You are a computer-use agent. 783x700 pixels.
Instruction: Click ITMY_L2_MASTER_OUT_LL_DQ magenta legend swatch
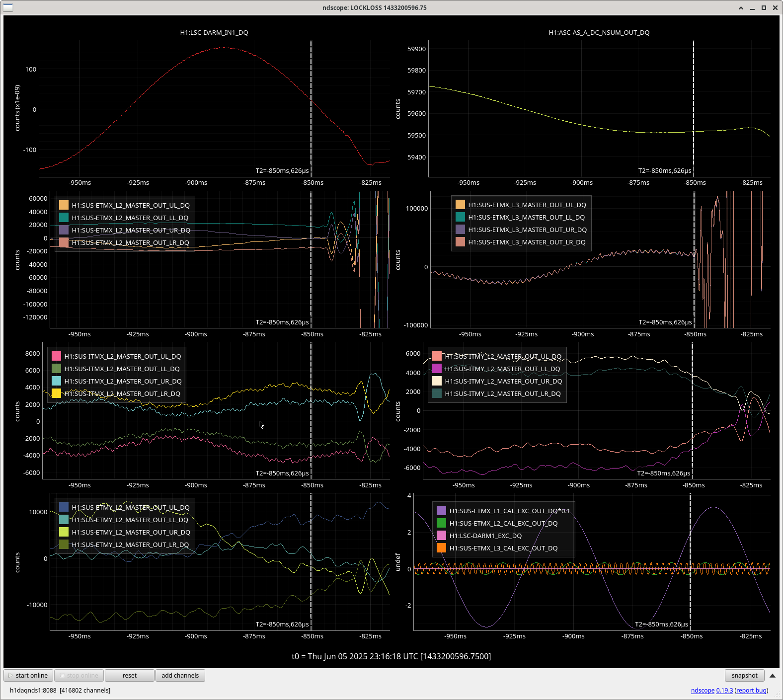(x=437, y=369)
